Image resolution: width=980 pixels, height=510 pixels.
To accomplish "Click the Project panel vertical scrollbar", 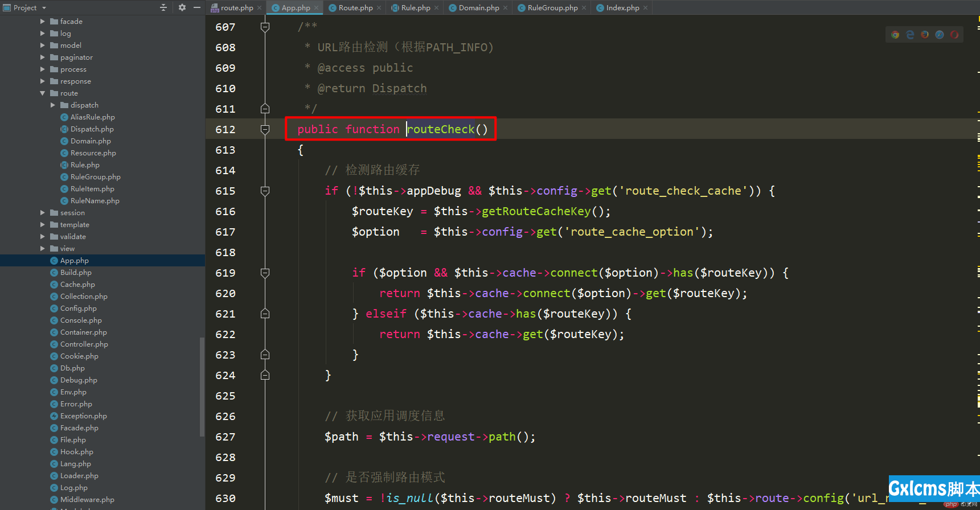I will pos(202,387).
